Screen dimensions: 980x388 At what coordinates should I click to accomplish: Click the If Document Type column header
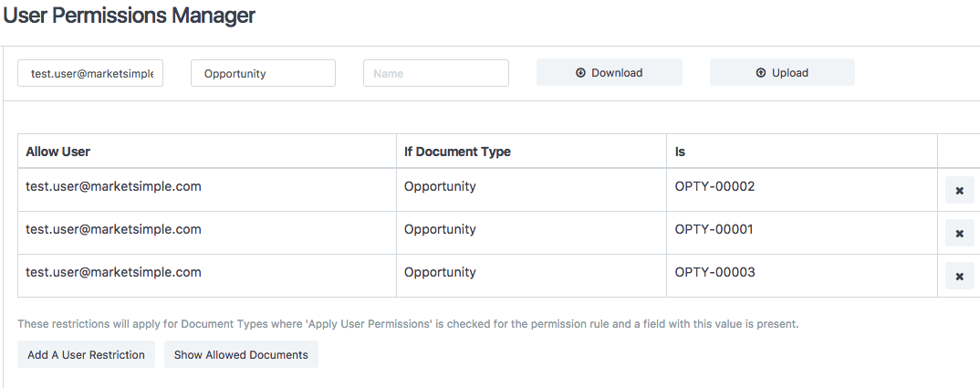(457, 152)
